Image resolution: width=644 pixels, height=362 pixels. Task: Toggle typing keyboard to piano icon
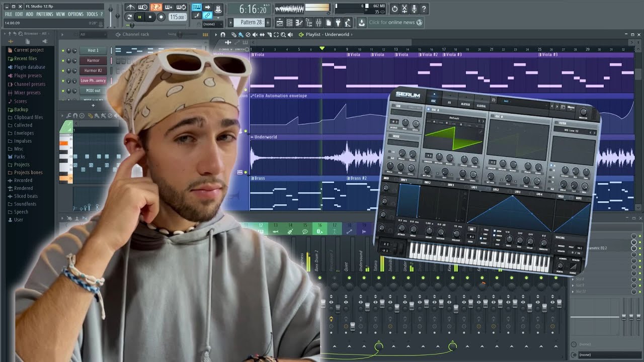[x=196, y=8]
